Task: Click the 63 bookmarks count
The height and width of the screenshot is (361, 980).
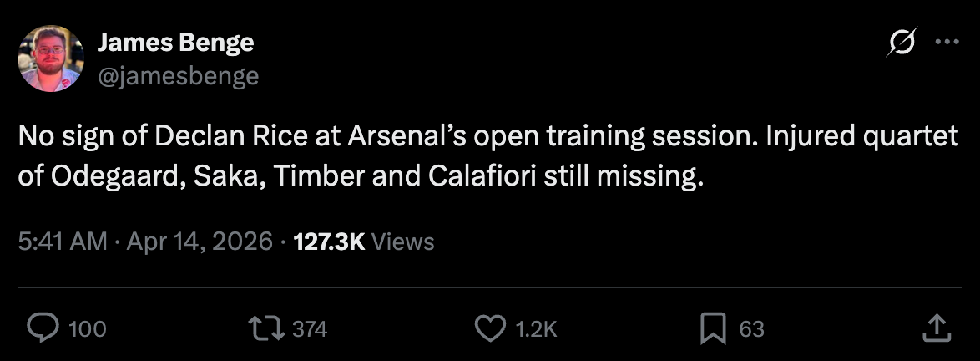Action: coord(751,329)
